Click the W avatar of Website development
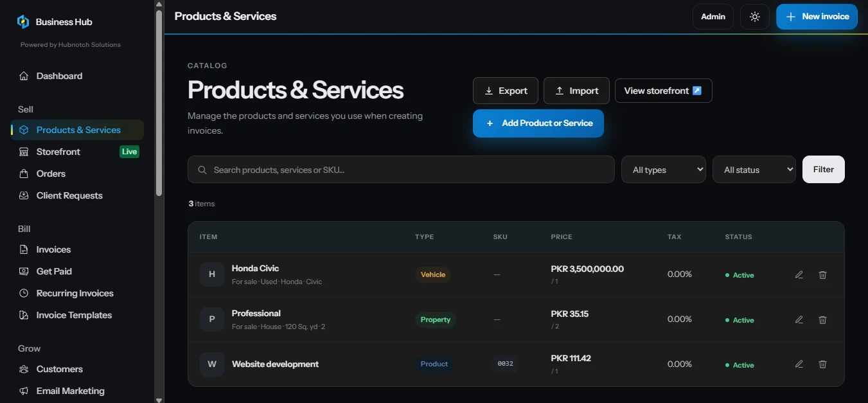 212,364
